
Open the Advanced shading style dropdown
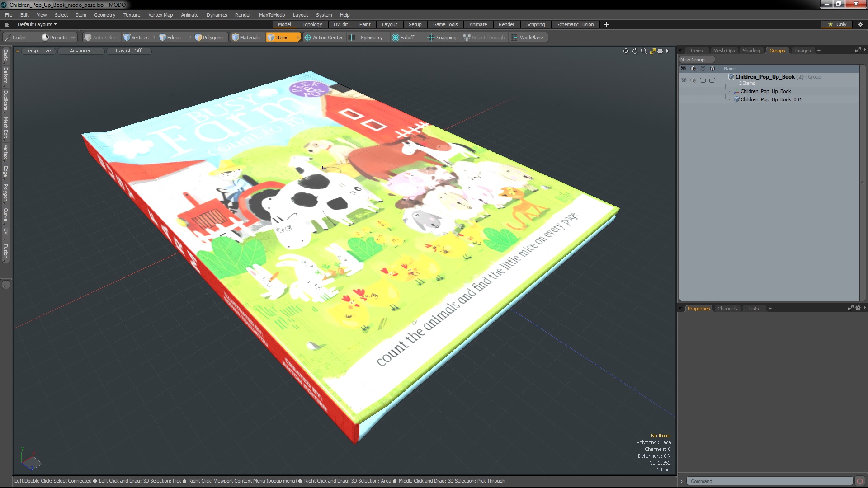coord(80,51)
